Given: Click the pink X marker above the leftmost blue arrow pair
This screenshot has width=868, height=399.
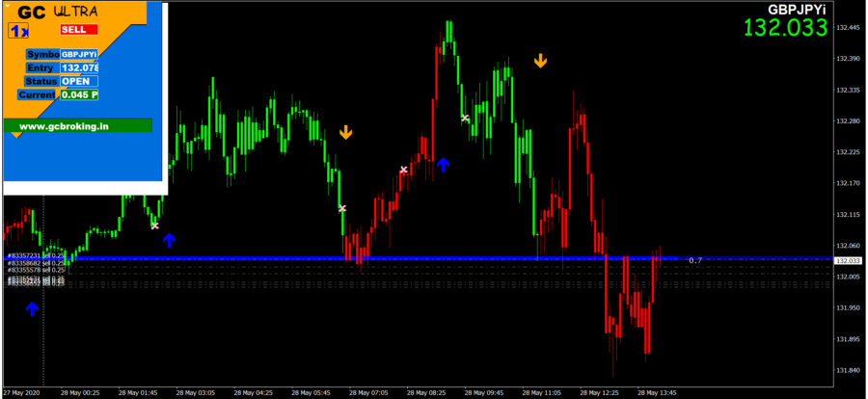Looking at the screenshot, I should [x=154, y=226].
